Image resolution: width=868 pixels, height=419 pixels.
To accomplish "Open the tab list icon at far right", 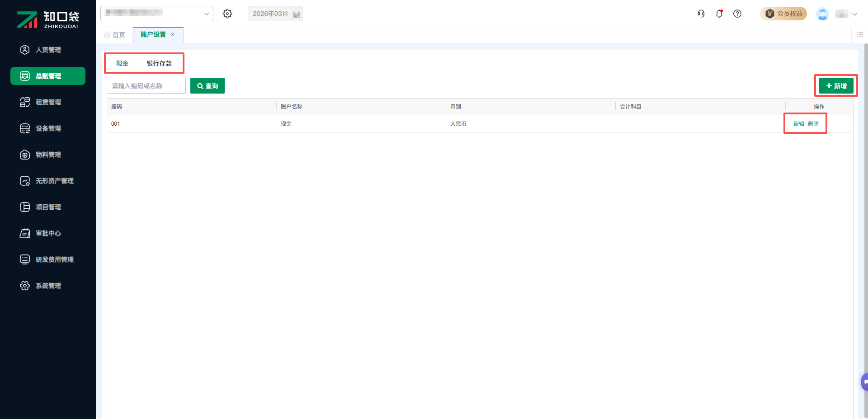I will click(860, 35).
